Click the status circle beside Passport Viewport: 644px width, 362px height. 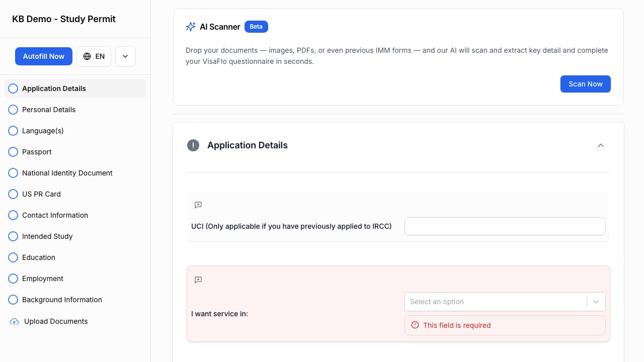13,152
